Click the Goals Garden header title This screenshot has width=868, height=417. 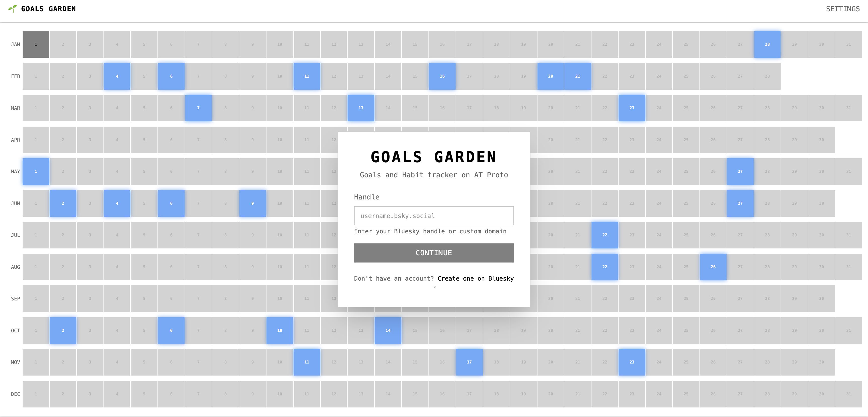[x=48, y=9]
